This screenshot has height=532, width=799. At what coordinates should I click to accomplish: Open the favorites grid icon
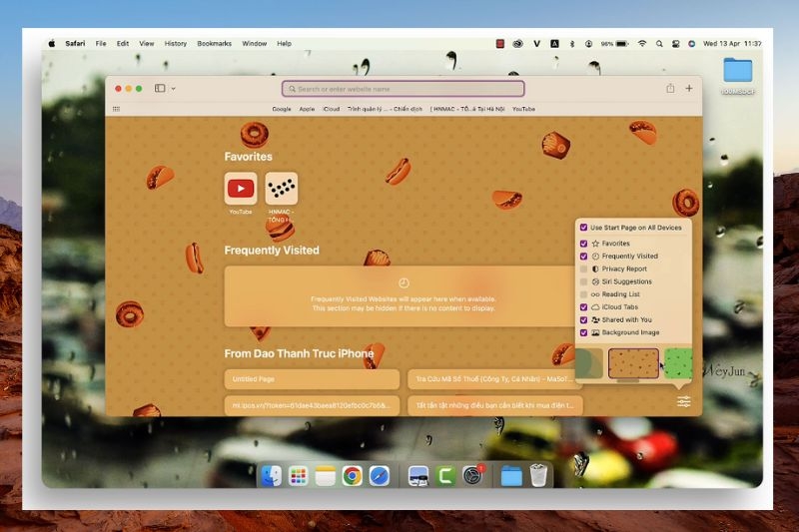click(x=116, y=109)
